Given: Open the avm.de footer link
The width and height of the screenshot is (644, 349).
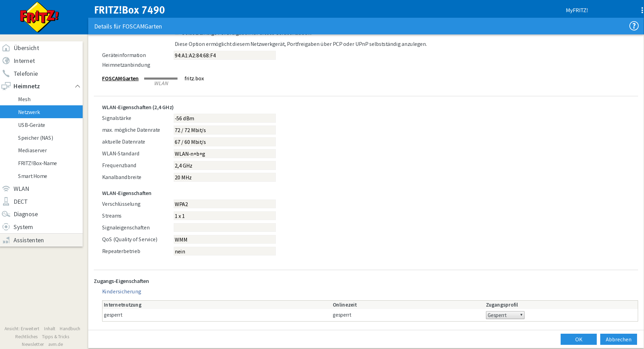Looking at the screenshot, I should 56,344.
